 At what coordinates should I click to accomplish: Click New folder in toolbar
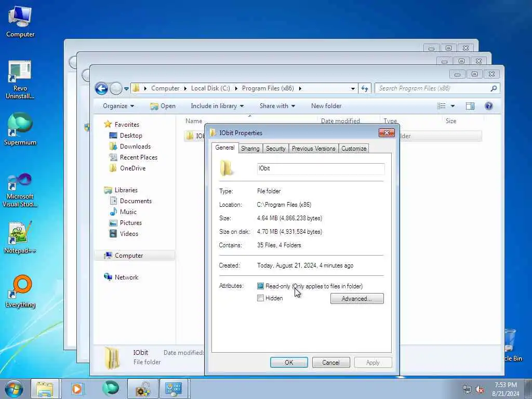tap(326, 106)
